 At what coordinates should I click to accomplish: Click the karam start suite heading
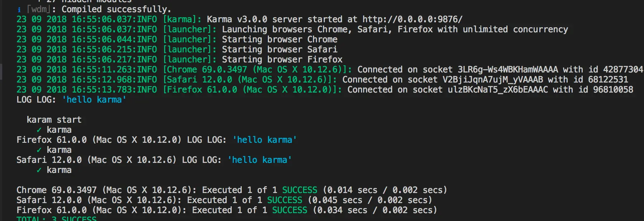click(54, 120)
